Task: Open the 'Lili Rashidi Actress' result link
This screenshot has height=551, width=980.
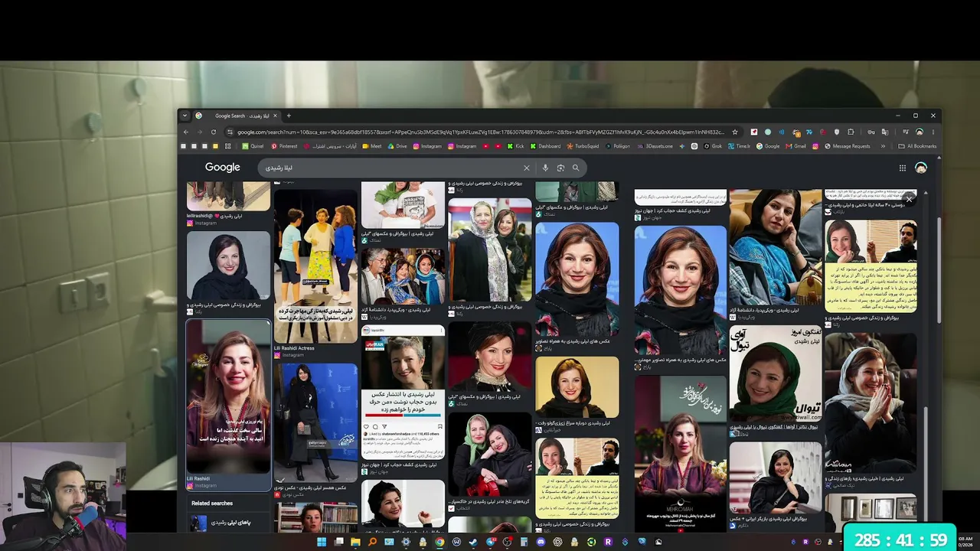Action: pos(294,348)
